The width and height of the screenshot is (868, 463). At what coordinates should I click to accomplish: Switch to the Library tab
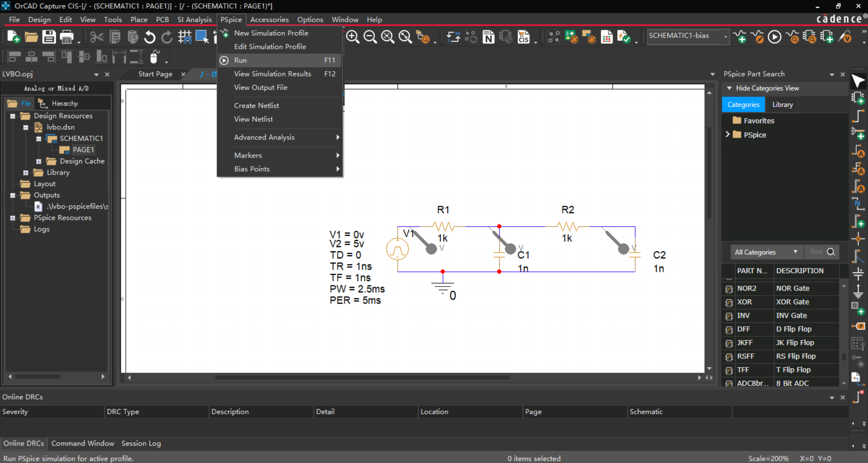[x=783, y=105]
